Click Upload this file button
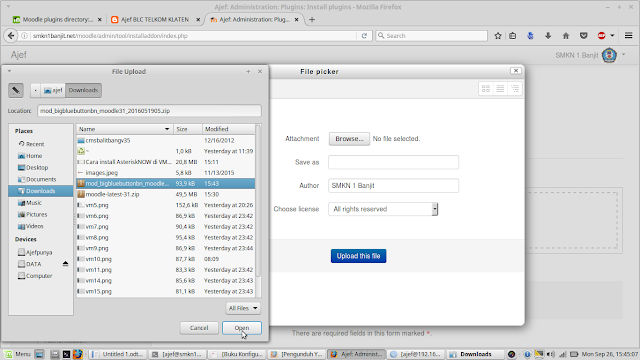The height and width of the screenshot is (360, 640). (358, 256)
